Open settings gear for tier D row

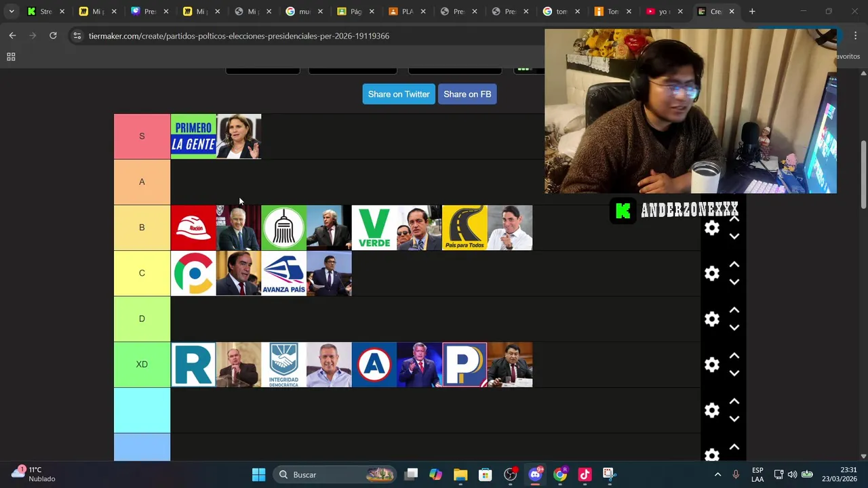tap(711, 319)
